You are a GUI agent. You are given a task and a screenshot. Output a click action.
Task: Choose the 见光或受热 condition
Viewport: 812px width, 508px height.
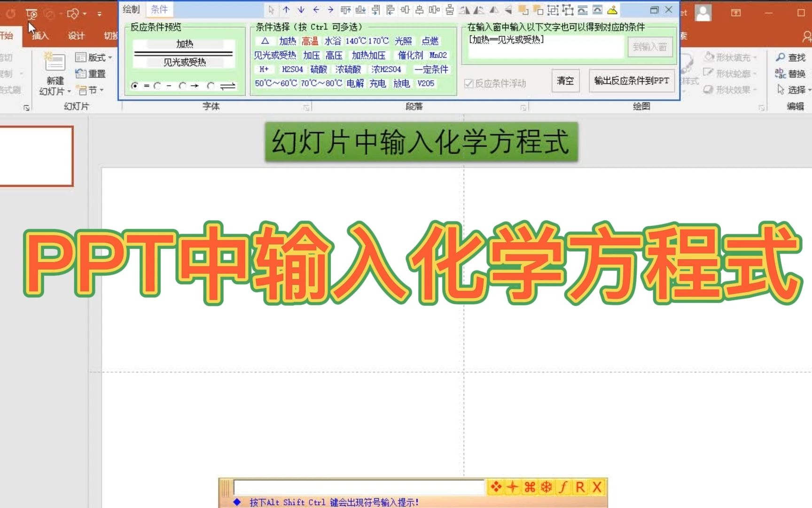coord(275,55)
